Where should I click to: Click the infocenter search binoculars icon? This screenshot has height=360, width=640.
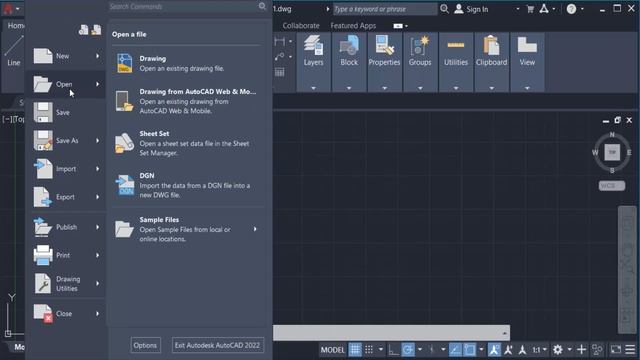pyautogui.click(x=444, y=9)
